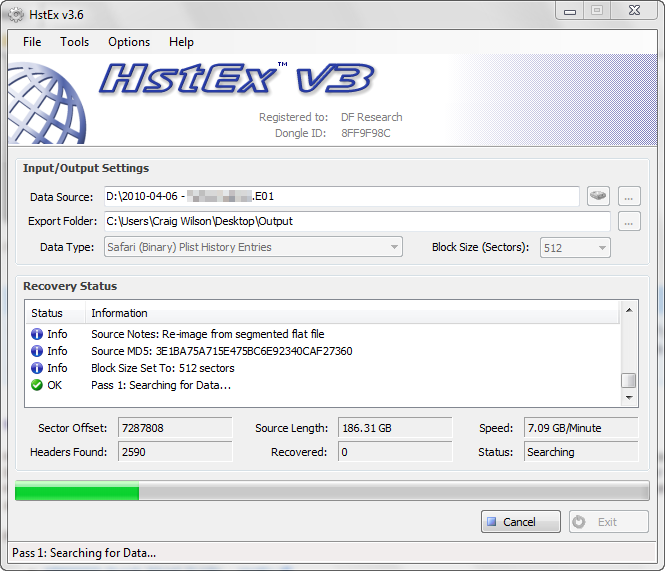Screen dimensions: 665x571
Task: Select 'Block Size Set To: 512 sectors' row
Action: click(322, 368)
